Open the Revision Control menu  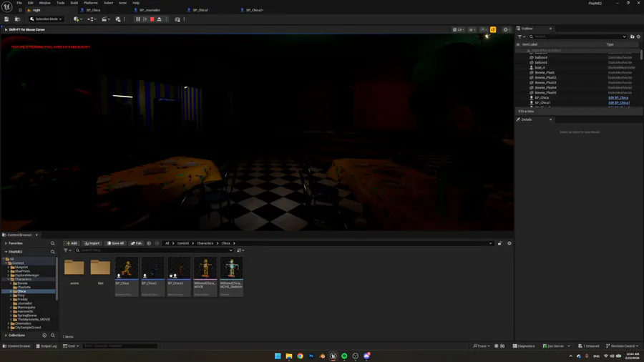623,346
